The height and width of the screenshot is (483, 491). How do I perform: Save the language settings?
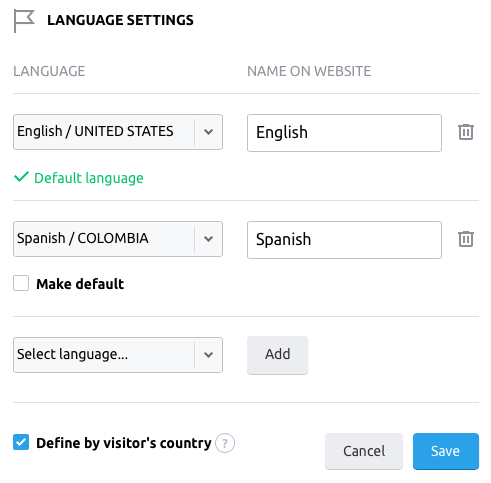[x=446, y=451]
